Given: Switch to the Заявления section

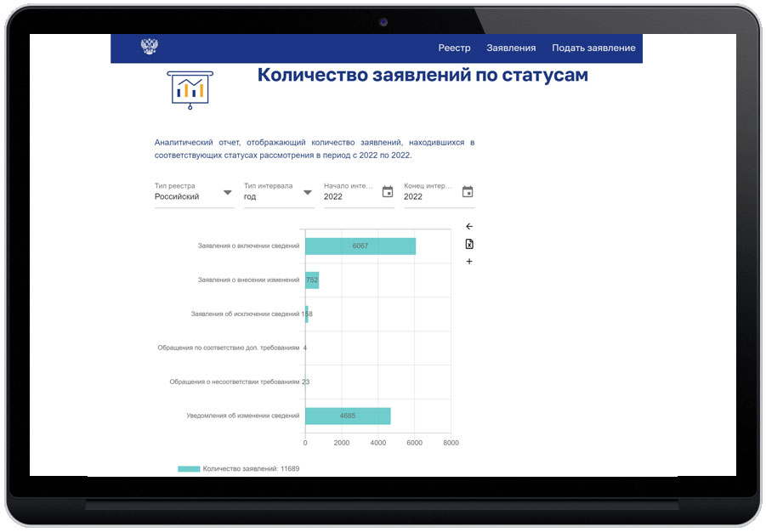Looking at the screenshot, I should tap(511, 48).
